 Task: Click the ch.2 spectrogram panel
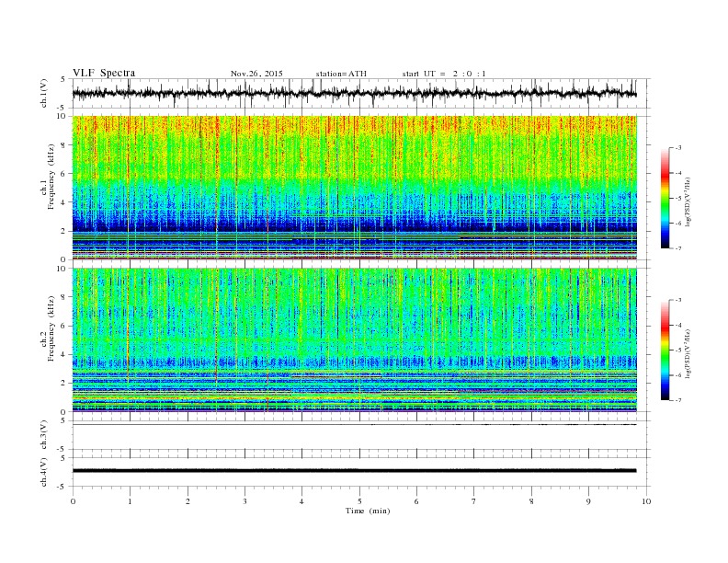click(355, 340)
